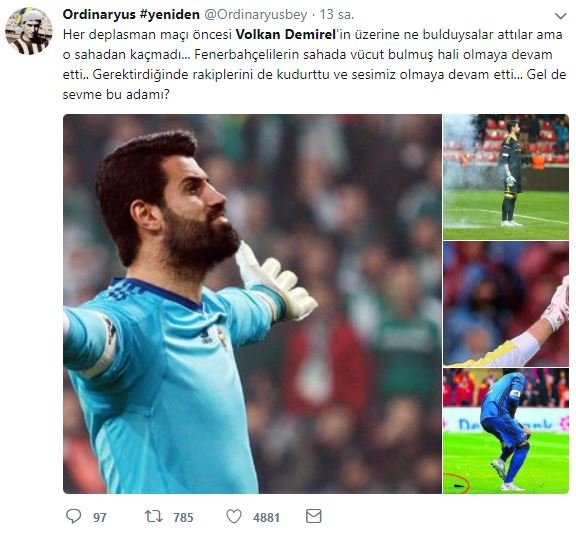
Task: Click the bold Volkan Demirel text
Action: coord(286,35)
